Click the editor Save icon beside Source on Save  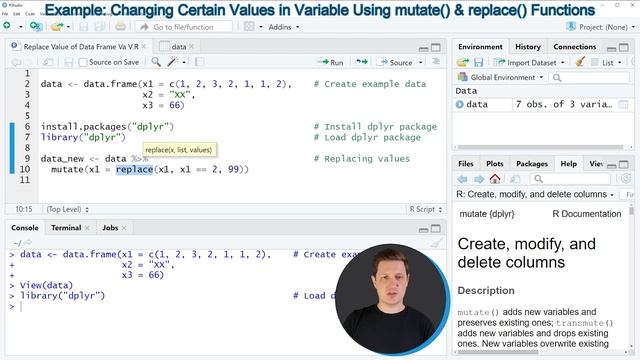click(69, 62)
